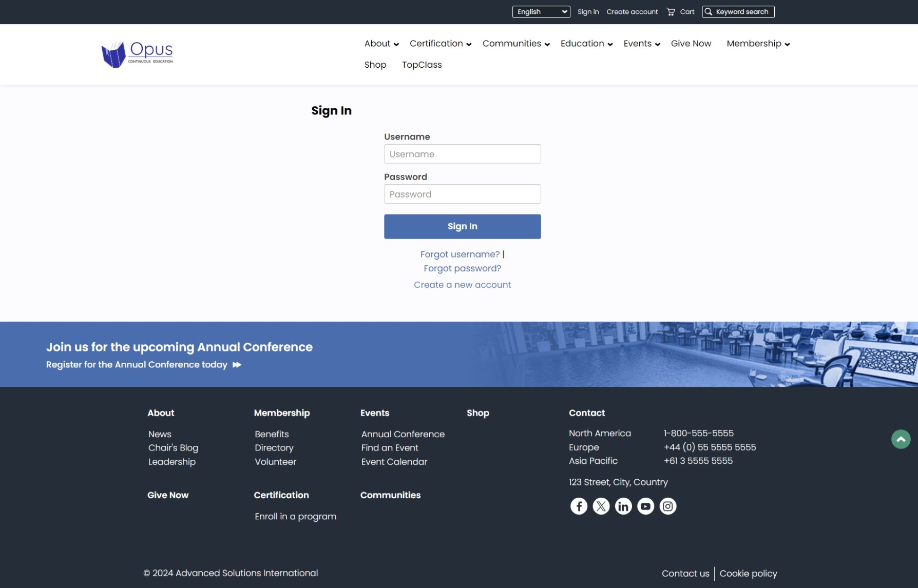Viewport: 918px width, 588px height.
Task: Register for the Annual Conference today
Action: click(x=137, y=364)
